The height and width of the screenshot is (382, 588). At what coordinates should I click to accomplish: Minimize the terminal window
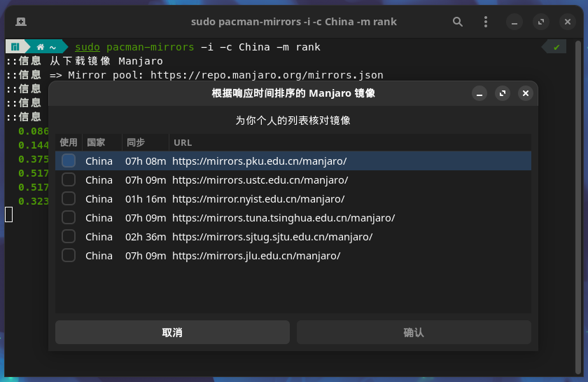(x=514, y=22)
